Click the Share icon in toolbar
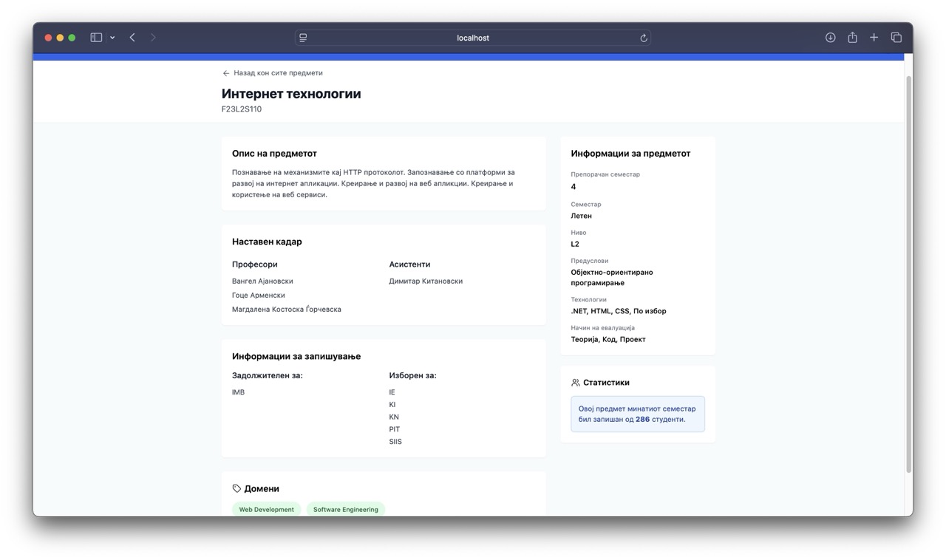Viewport: 946px width, 560px height. tap(852, 38)
